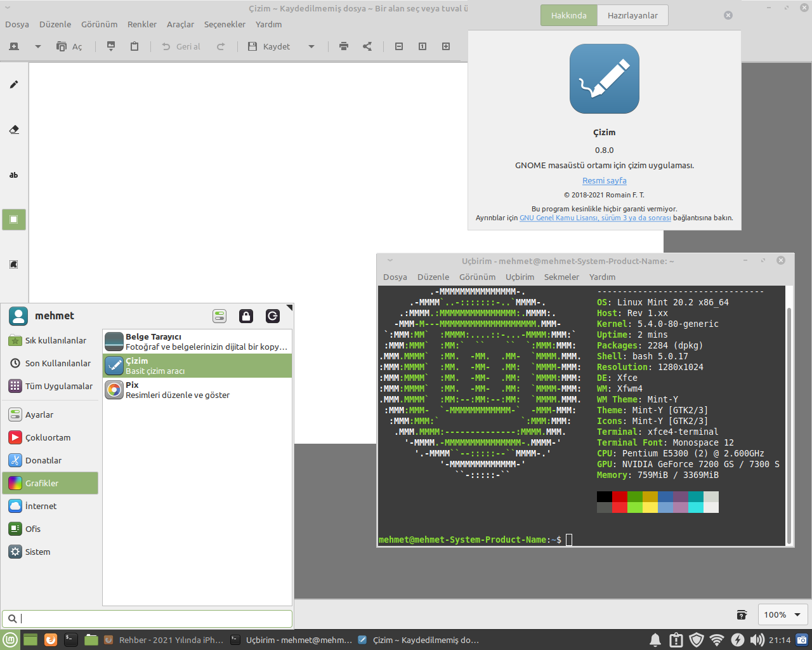Click the Wi-Fi network tray icon
This screenshot has height=650, width=812.
point(717,640)
